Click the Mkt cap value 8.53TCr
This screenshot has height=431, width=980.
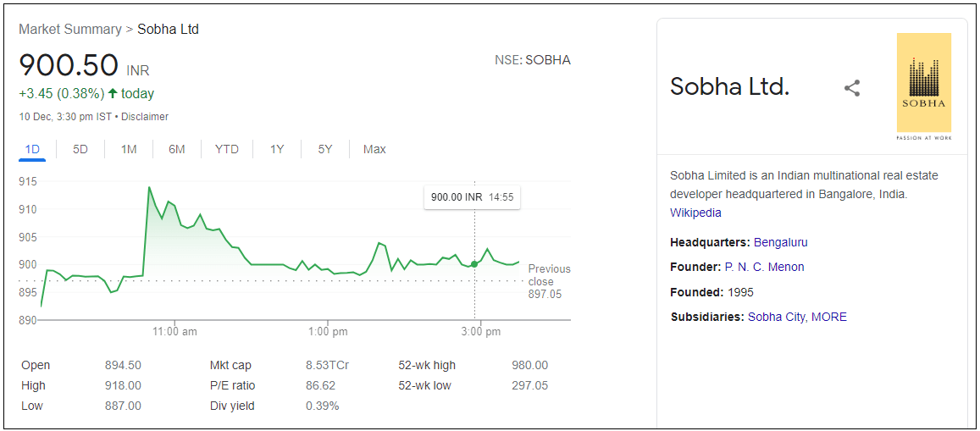click(x=327, y=366)
